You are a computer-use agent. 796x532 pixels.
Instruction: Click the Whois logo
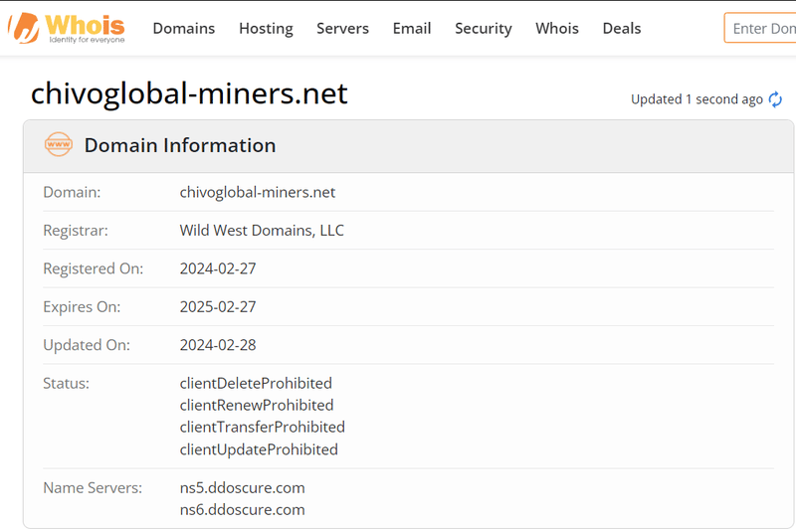67,29
